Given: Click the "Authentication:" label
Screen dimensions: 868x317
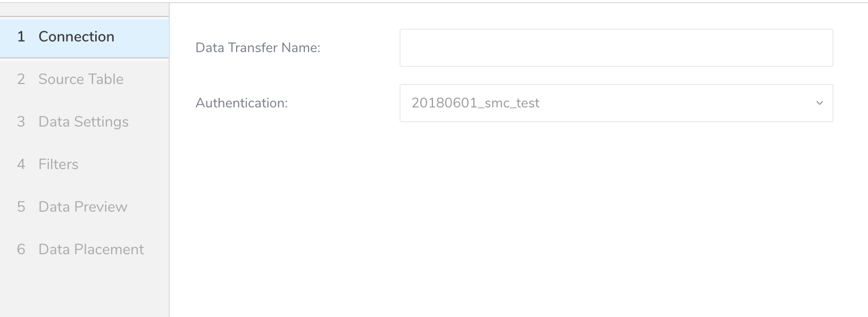Looking at the screenshot, I should (241, 103).
